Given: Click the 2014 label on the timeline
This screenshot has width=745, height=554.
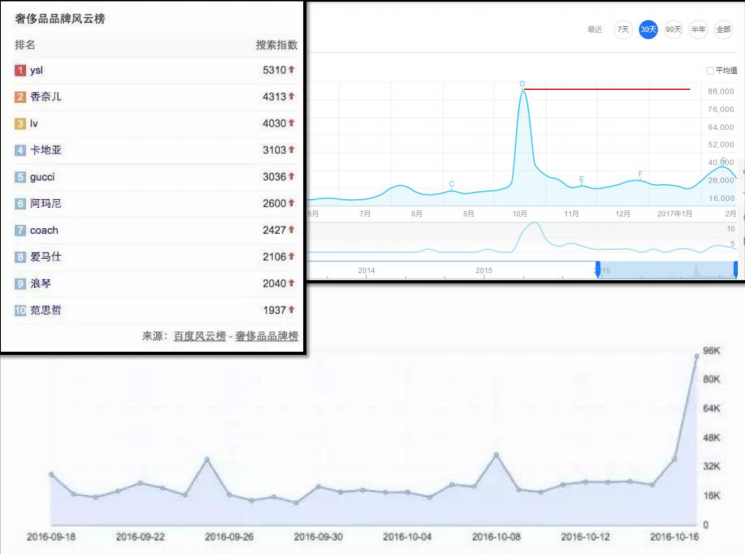Looking at the screenshot, I should pyautogui.click(x=366, y=270).
